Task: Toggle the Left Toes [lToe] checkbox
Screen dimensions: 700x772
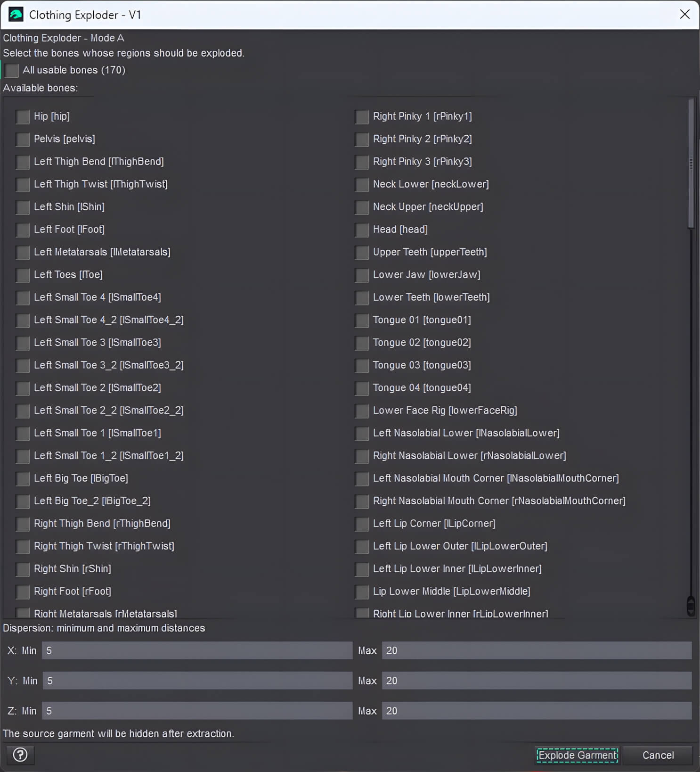Action: click(23, 275)
